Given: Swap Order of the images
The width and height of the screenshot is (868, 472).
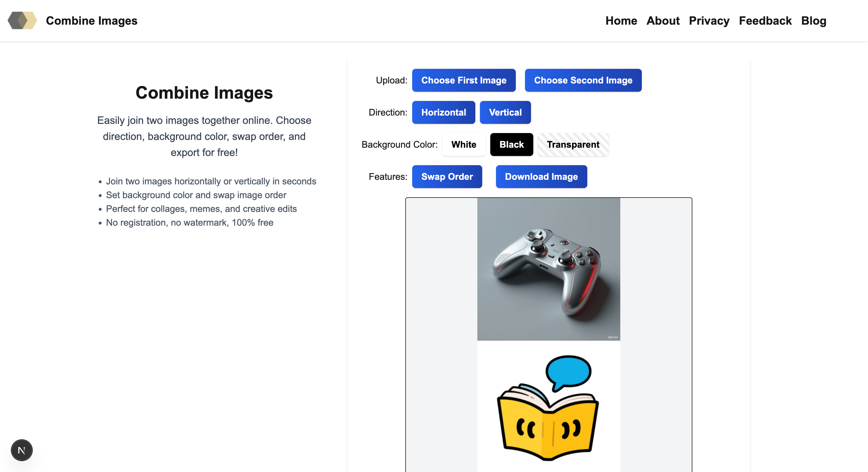Looking at the screenshot, I should point(446,176).
